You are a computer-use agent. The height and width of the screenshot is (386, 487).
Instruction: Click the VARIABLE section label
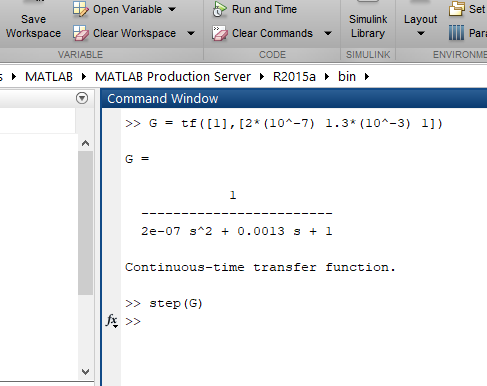[x=80, y=54]
